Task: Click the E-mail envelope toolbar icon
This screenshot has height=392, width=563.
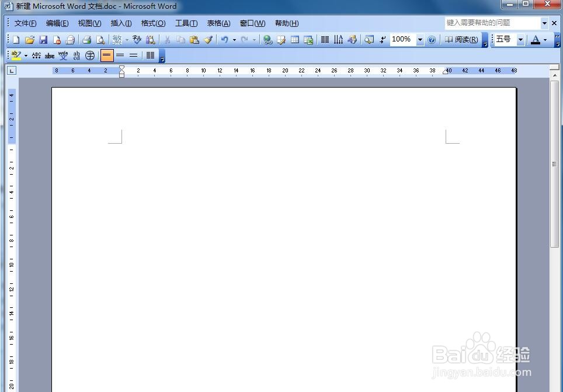Action: (70, 40)
